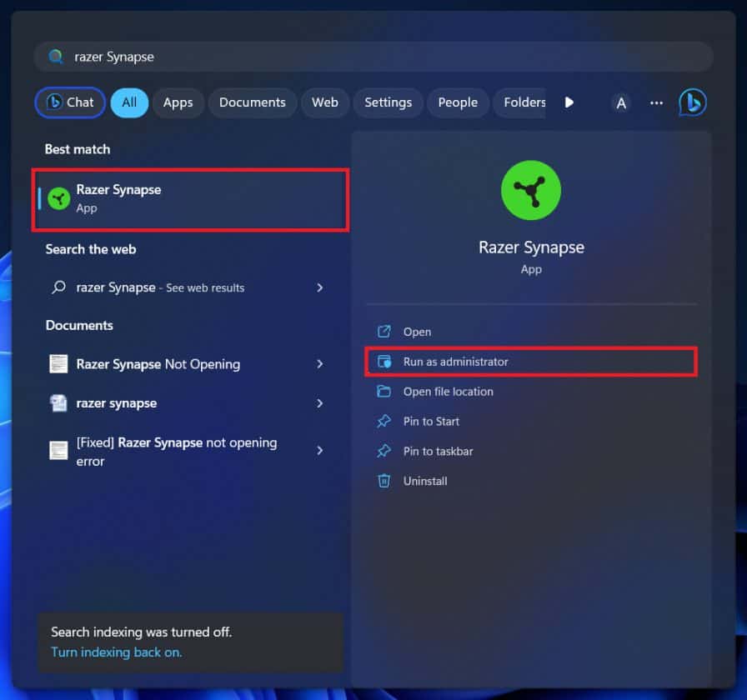Expand more search filters with the arrow
Screen dimensions: 747x700
click(x=569, y=102)
